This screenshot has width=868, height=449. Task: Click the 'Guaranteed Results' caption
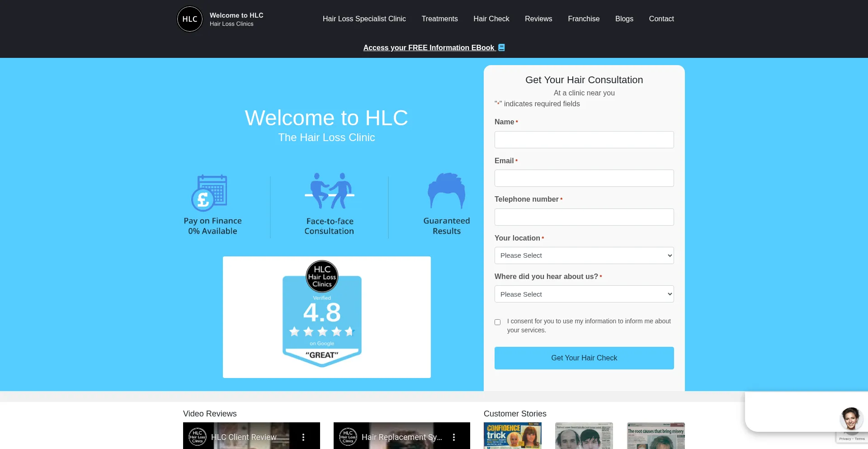[x=447, y=226]
